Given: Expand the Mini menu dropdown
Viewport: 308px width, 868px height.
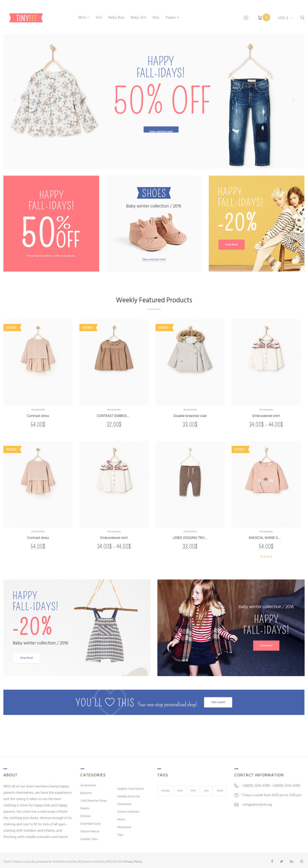Looking at the screenshot, I should click(84, 18).
